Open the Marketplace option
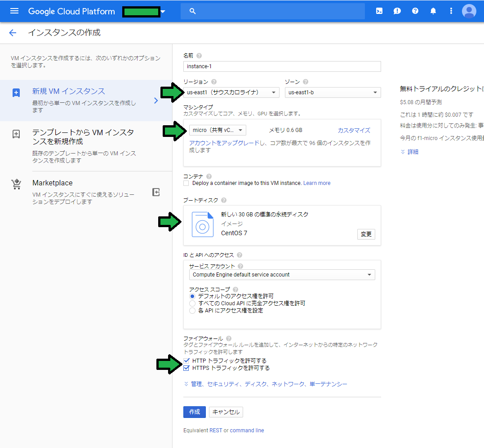 pyautogui.click(x=86, y=192)
